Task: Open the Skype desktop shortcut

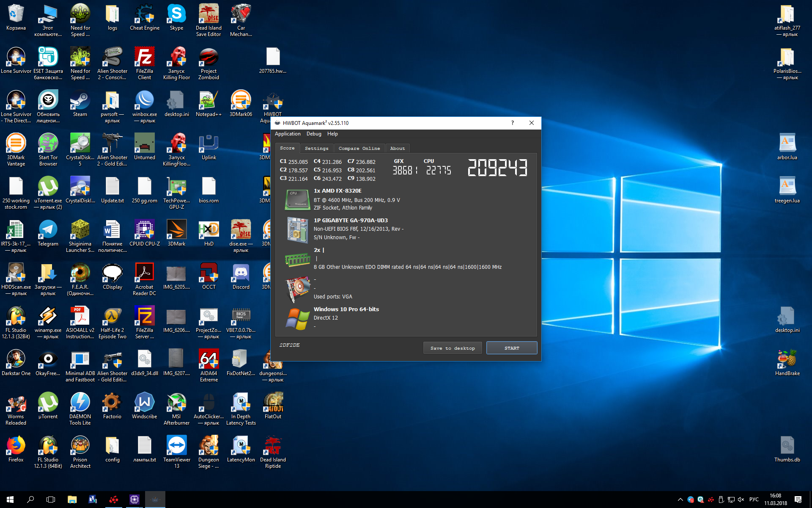Action: [x=176, y=17]
